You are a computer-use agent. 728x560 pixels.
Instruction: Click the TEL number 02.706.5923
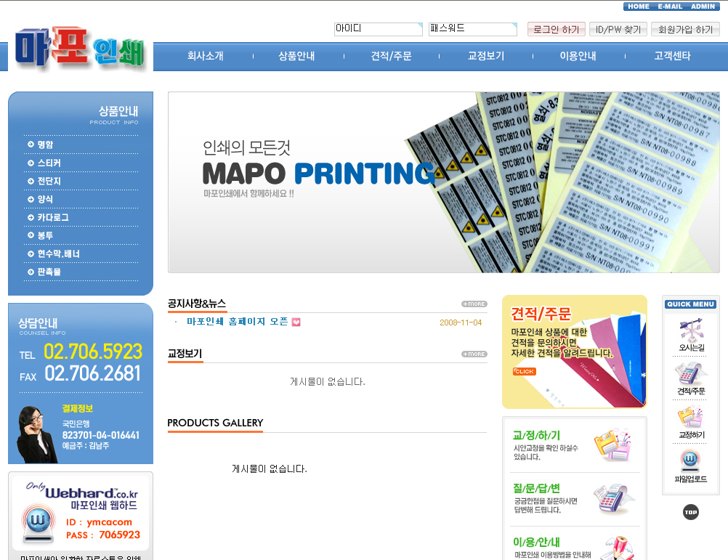(93, 352)
